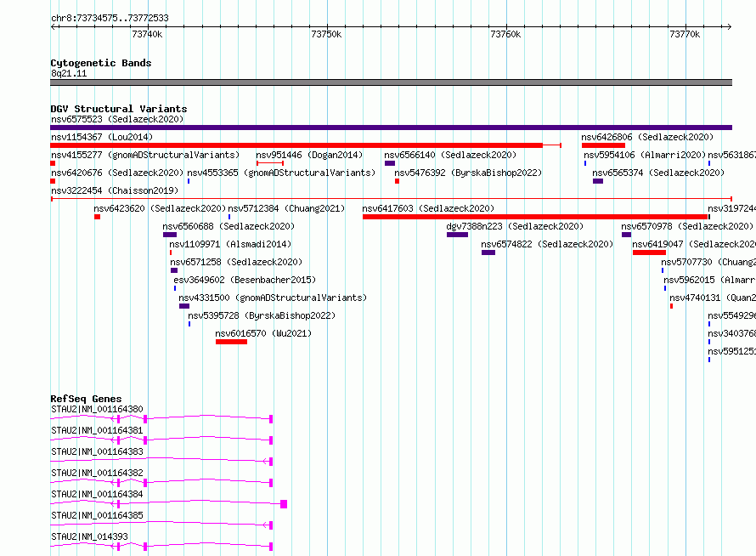
Task: Click nsv6574822 (Sedlazeck2020) label
Action: [x=547, y=244]
